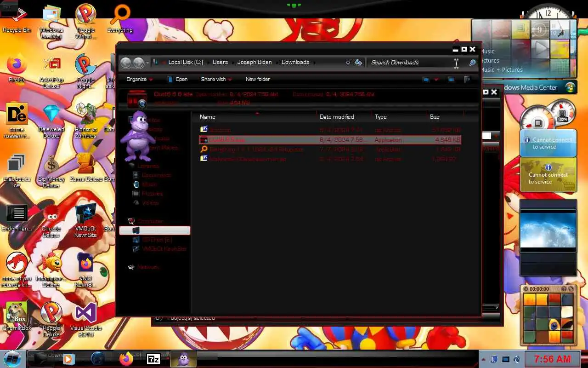588x368 pixels.
Task: Open the Firefox desktop shortcut
Action: point(17,69)
